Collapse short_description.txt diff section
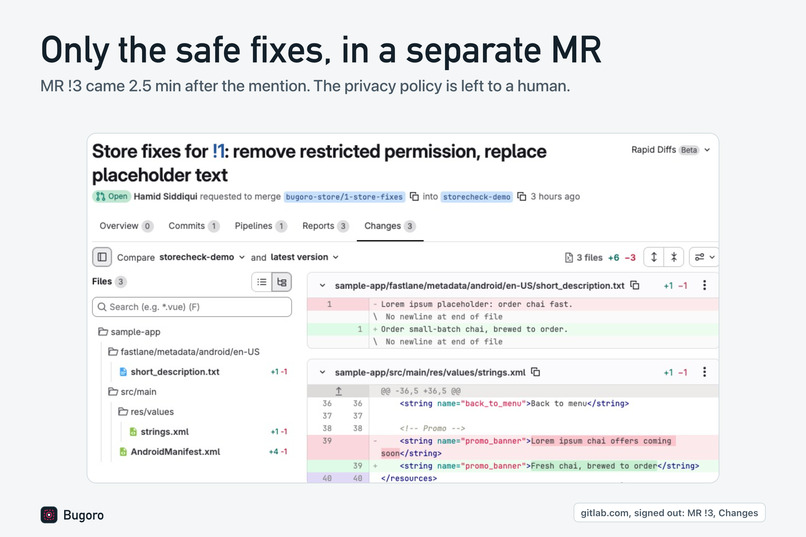Screen dimensions: 806x537 click(322, 285)
